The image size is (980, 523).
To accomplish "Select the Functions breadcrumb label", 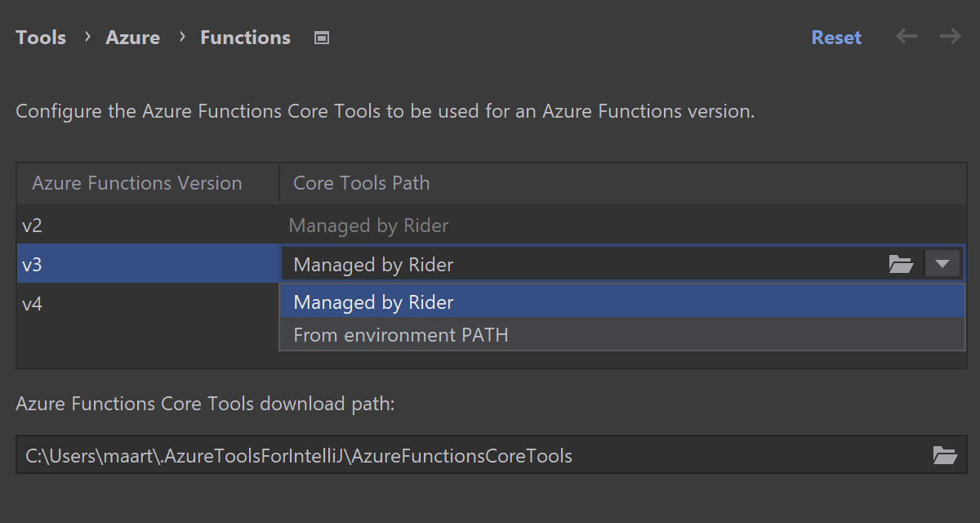I will pyautogui.click(x=245, y=38).
